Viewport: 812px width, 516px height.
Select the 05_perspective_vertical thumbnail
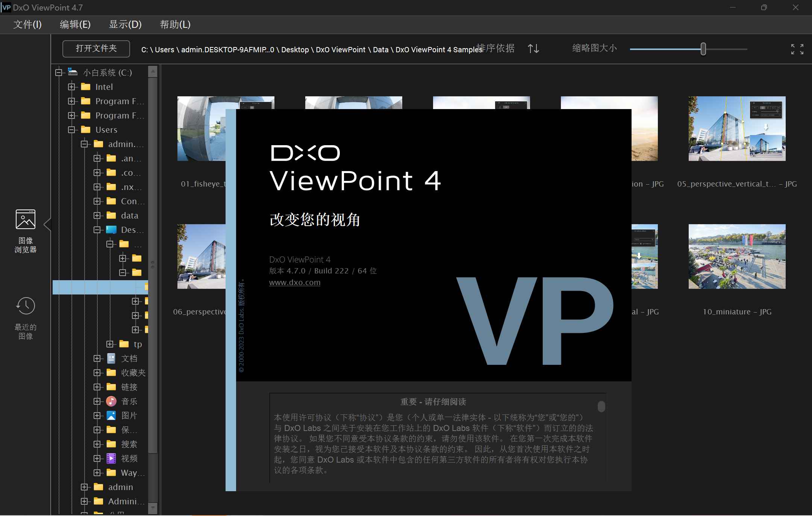(737, 129)
